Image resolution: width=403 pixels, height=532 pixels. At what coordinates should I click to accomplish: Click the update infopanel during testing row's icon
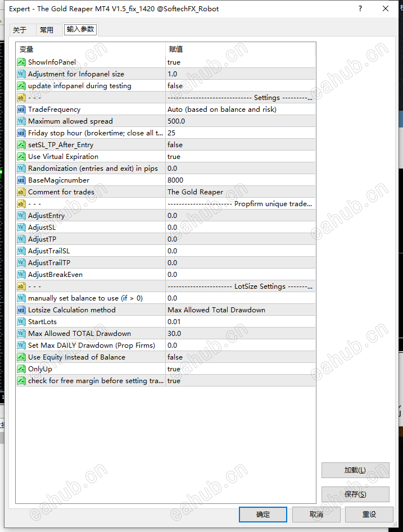coord(21,86)
